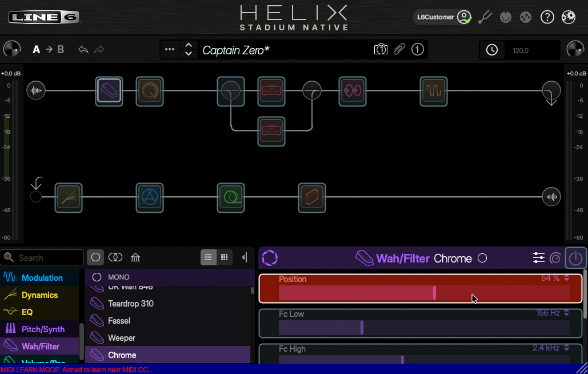
Task: Redo the last action
Action: point(99,50)
